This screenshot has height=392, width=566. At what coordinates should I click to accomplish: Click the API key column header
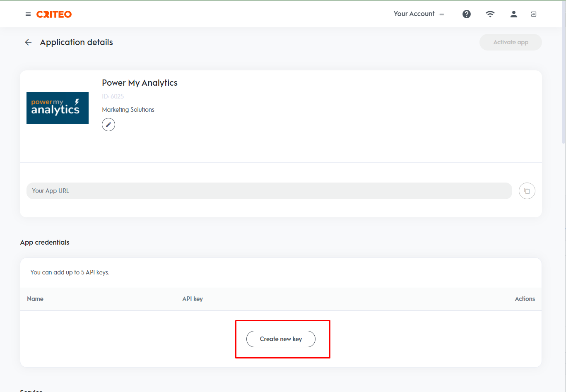click(193, 299)
